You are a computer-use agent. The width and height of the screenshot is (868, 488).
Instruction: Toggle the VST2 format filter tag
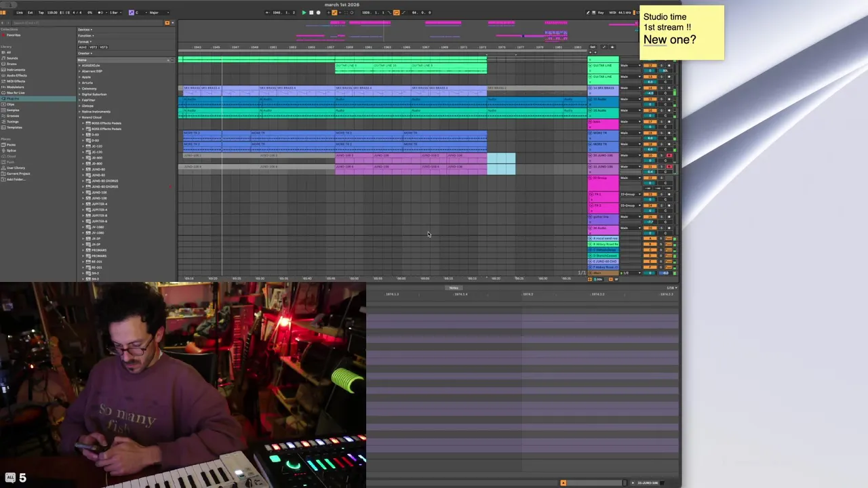coord(93,47)
